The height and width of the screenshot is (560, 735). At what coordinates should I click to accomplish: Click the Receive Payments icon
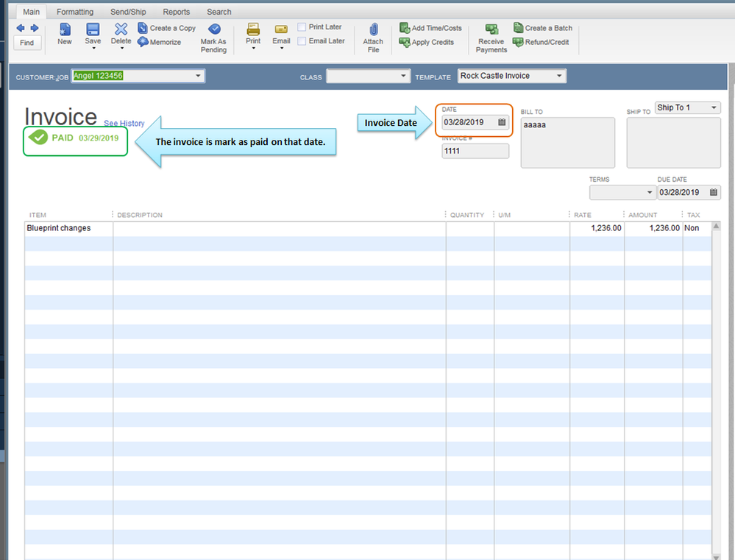coord(491,29)
